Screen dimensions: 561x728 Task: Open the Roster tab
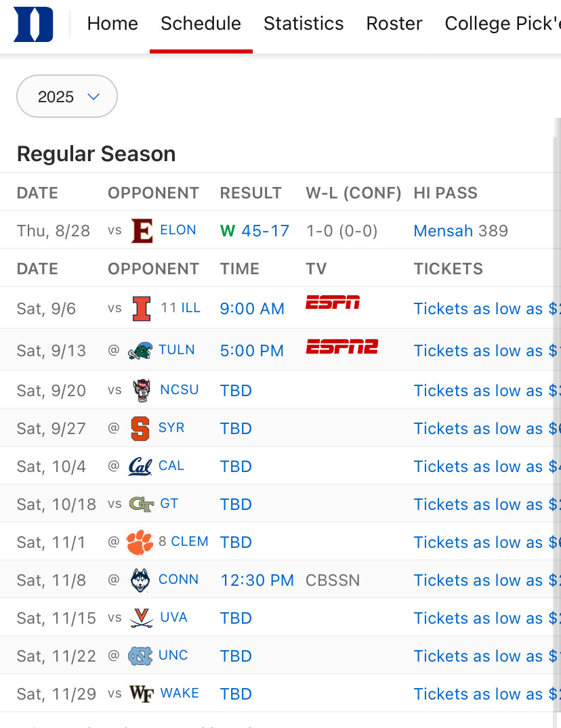394,24
